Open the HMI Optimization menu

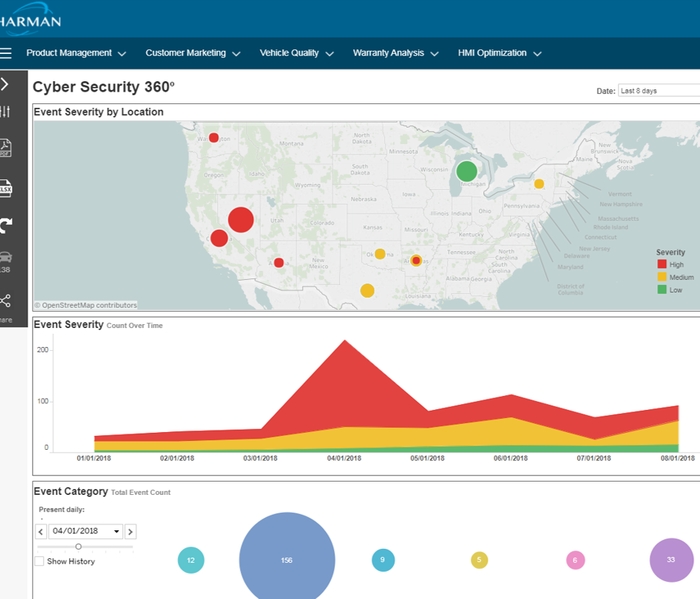click(500, 53)
